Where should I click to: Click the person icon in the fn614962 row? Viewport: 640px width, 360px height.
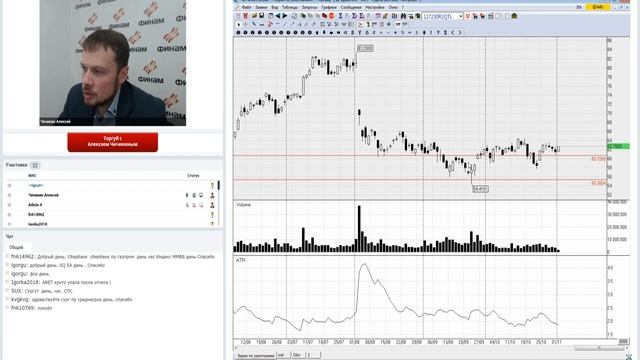click(212, 215)
